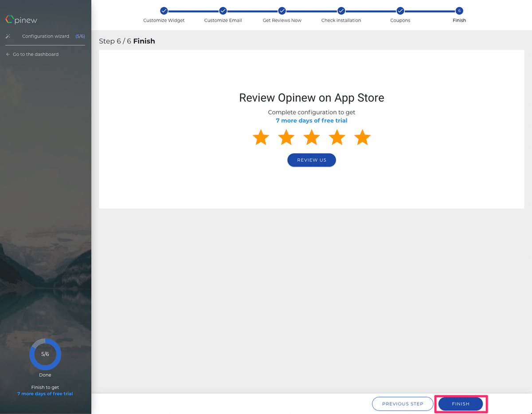Click the Review Opinew on App Store heading
Viewport: 532px width, 414px height.
312,98
